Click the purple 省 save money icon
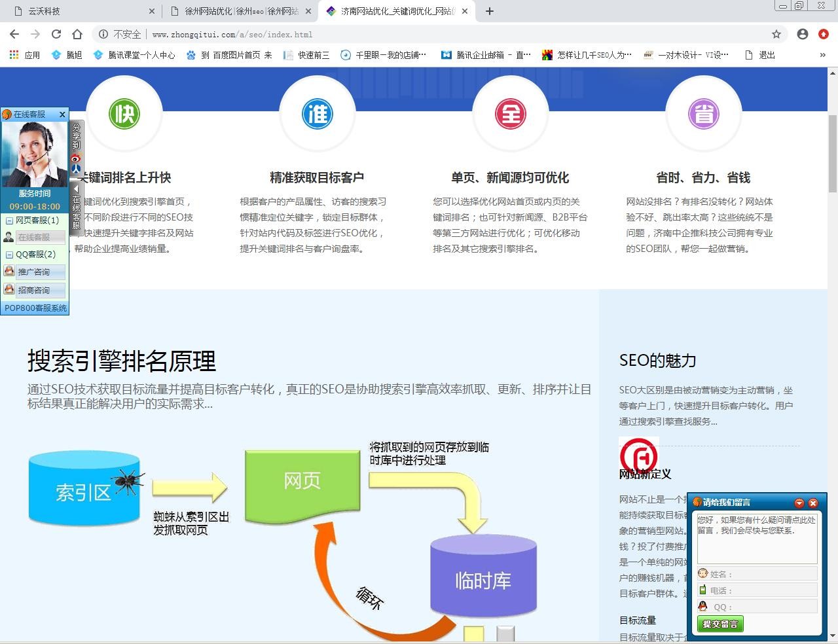Image resolution: width=838 pixels, height=644 pixels. pyautogui.click(x=704, y=113)
